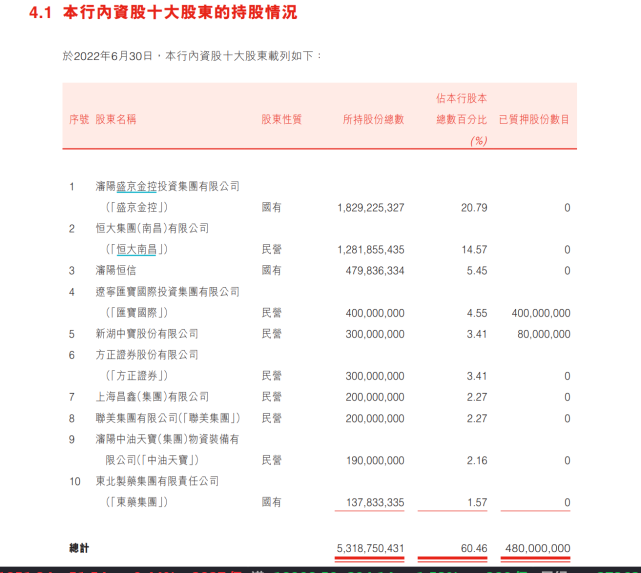Select the share count 1,829,225,327

(x=370, y=208)
